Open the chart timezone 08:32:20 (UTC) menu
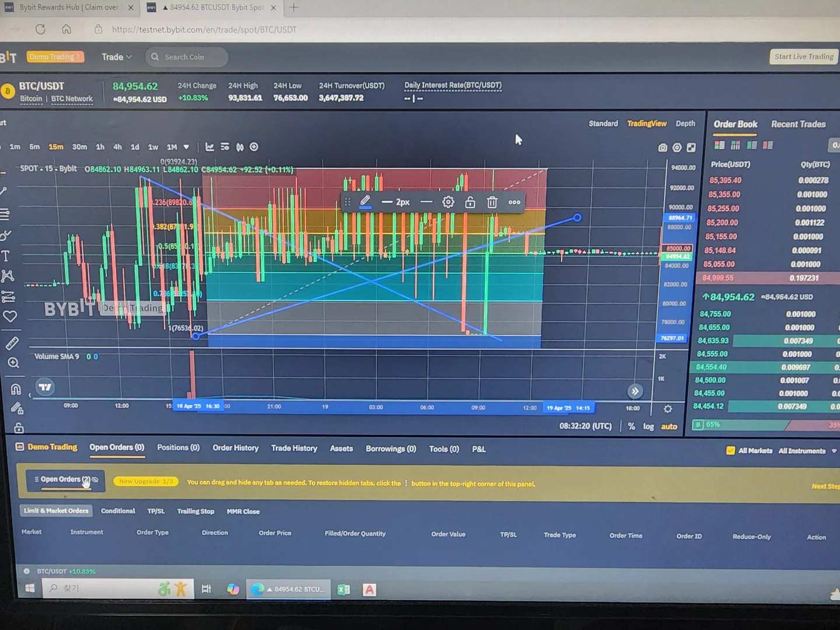Screen dimensions: 840x630 (x=586, y=426)
